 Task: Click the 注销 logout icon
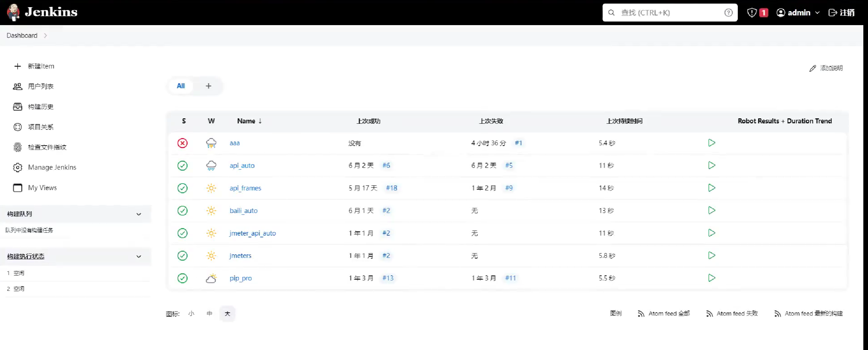tap(832, 13)
